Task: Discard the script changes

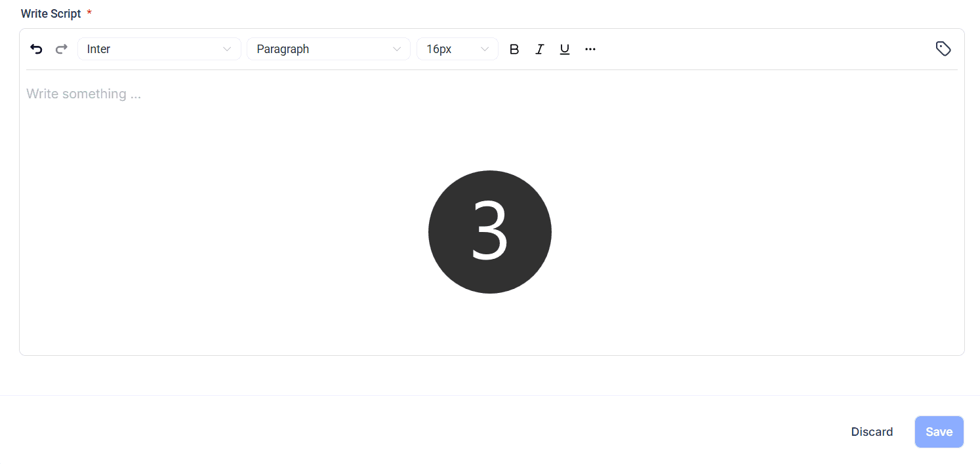Action: pyautogui.click(x=872, y=432)
